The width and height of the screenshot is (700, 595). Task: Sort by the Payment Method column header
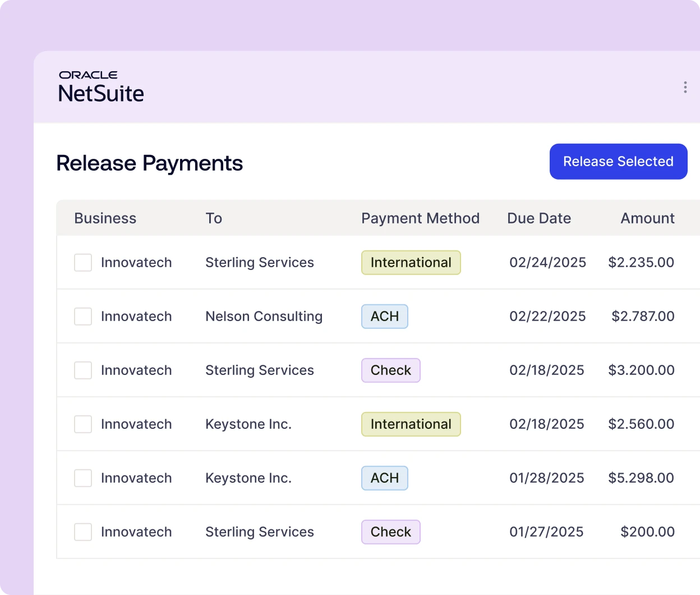(420, 218)
